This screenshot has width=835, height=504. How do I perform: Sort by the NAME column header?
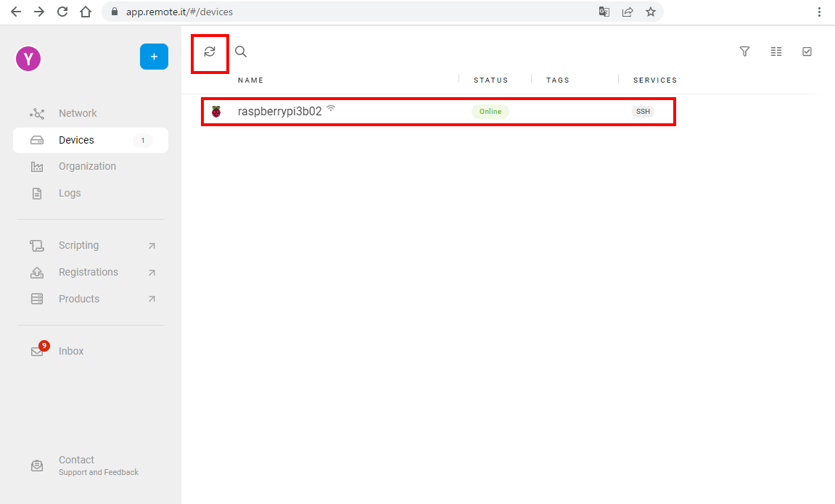click(x=250, y=80)
